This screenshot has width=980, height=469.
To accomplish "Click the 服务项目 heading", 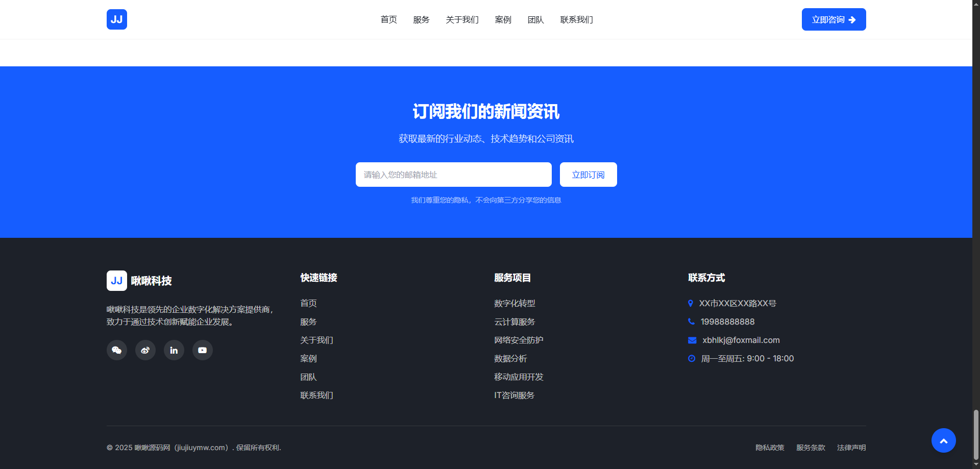I will 513,278.
